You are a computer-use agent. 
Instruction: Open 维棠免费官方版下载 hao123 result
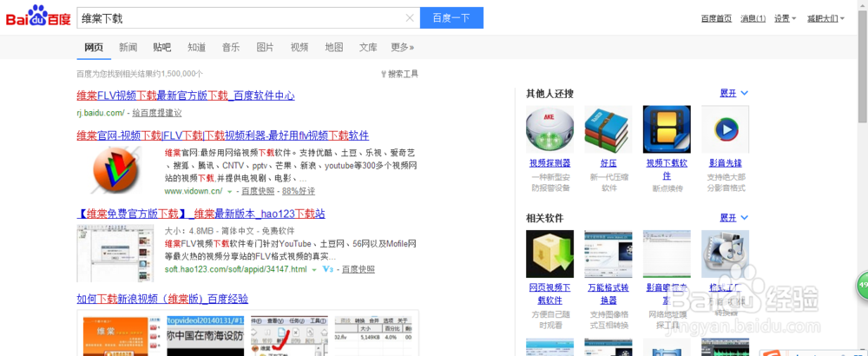[x=201, y=214]
